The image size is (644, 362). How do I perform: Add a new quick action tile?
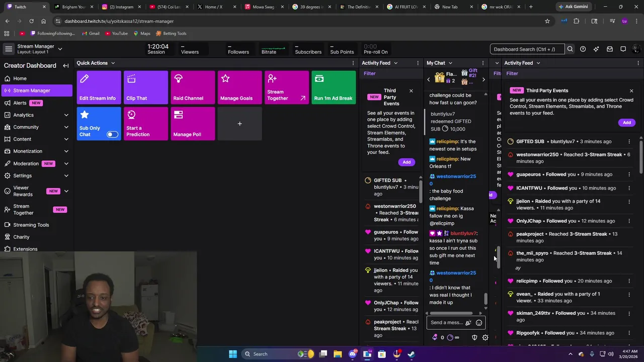pos(239,124)
